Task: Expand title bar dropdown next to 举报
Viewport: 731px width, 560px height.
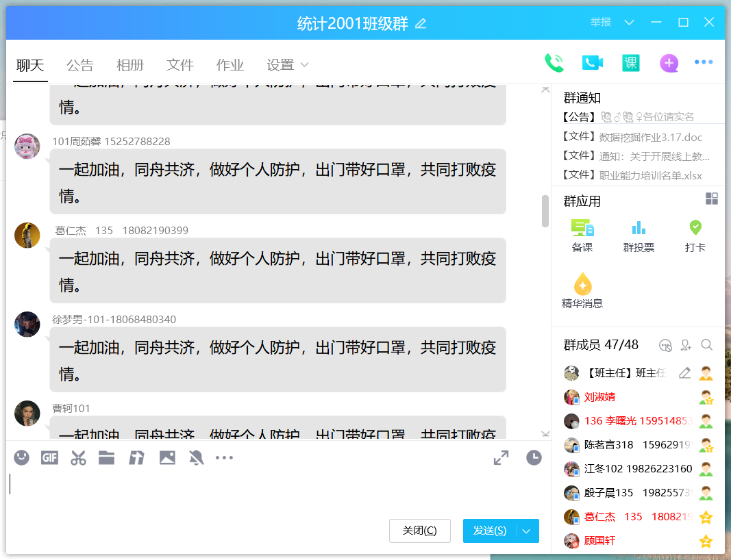Action: 629,23
